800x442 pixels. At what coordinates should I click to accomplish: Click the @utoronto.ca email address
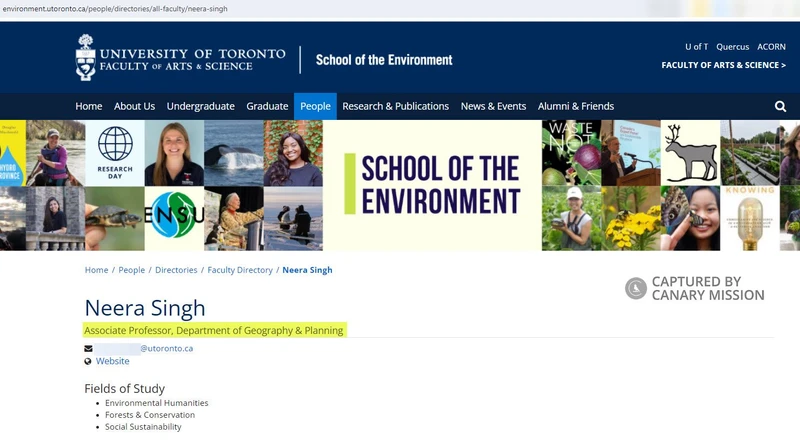point(167,349)
